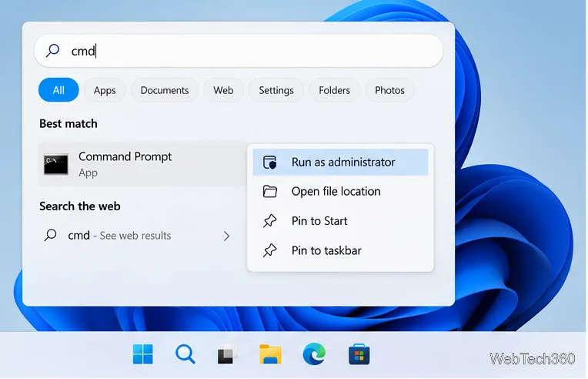Switch to the Photos filter tab
The height and width of the screenshot is (379, 588).
pyautogui.click(x=389, y=90)
